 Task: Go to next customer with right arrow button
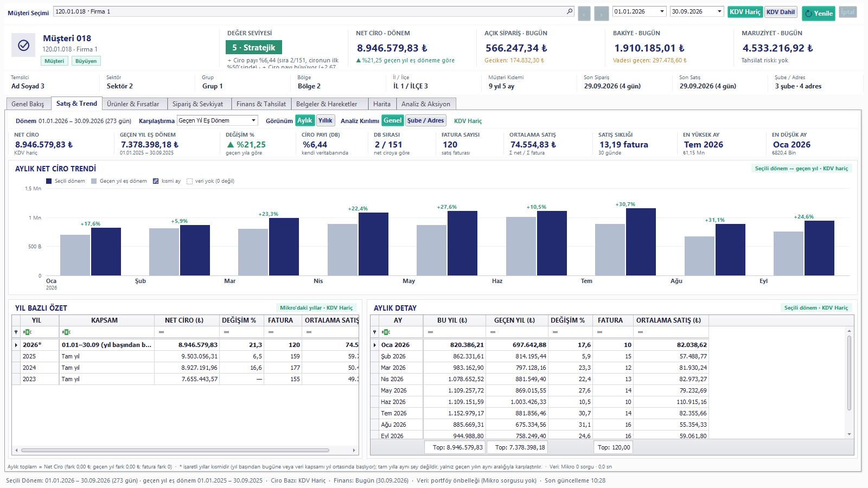[601, 14]
